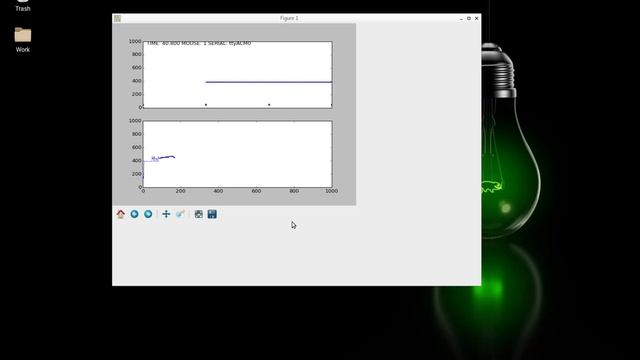The width and height of the screenshot is (640, 360).
Task: Go back to previous view arrow
Action: (134, 214)
